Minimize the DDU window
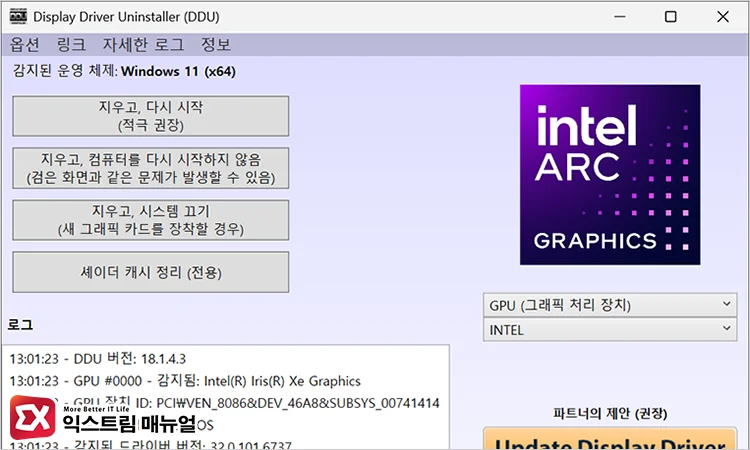The image size is (750, 450). pos(620,17)
